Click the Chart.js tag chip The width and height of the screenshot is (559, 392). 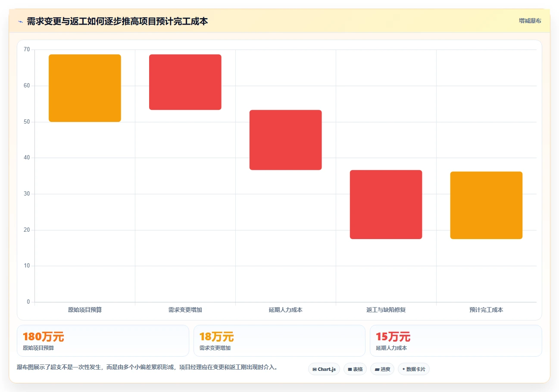tap(324, 369)
